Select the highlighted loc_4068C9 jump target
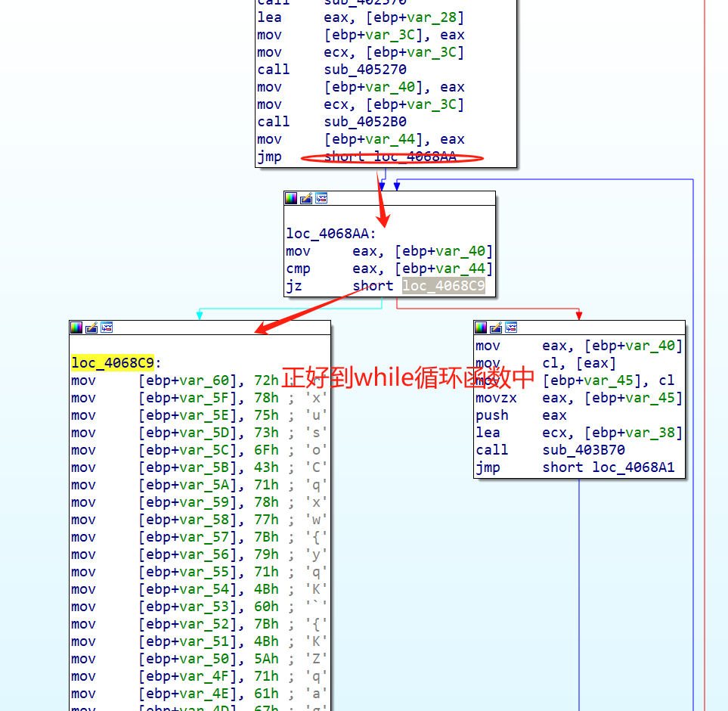 tap(442, 285)
